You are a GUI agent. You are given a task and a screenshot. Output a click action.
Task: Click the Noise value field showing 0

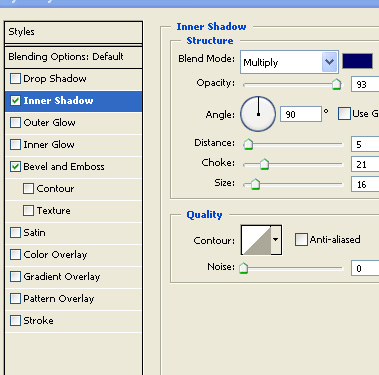point(365,268)
